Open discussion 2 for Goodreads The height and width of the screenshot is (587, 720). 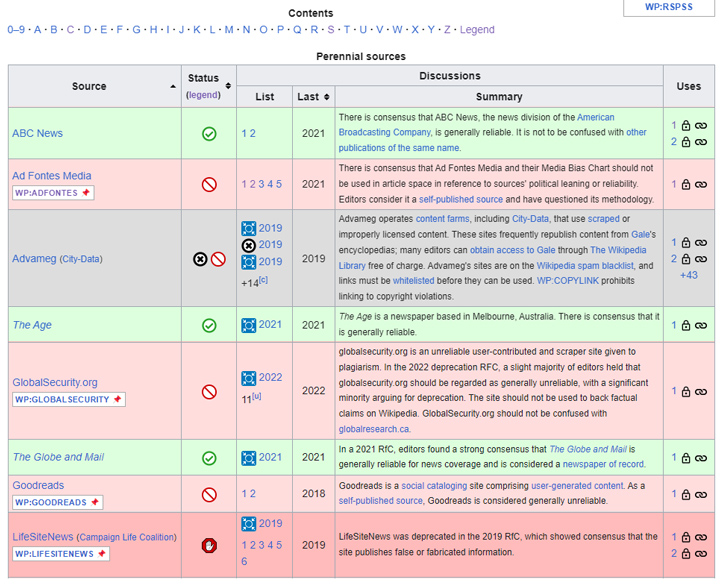click(x=253, y=494)
